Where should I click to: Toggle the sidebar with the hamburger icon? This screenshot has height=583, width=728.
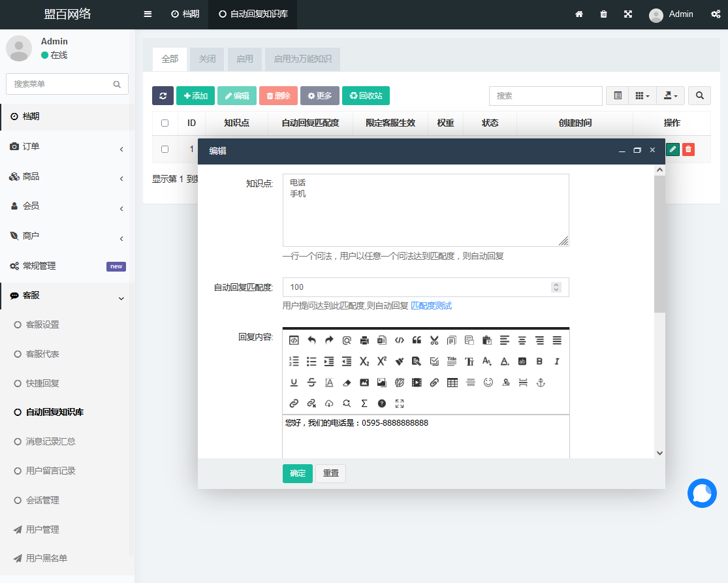(x=148, y=14)
